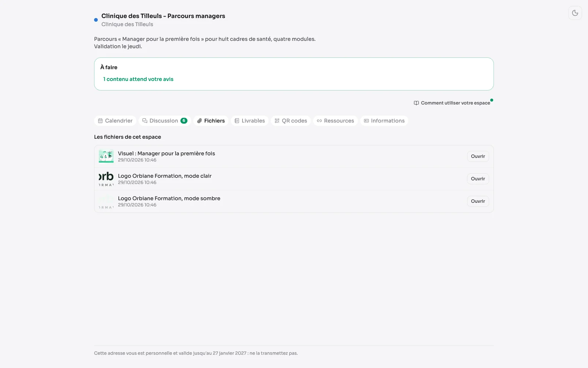Click the 'Logo Orbiane Formation, mode sombre' filename

click(x=169, y=198)
